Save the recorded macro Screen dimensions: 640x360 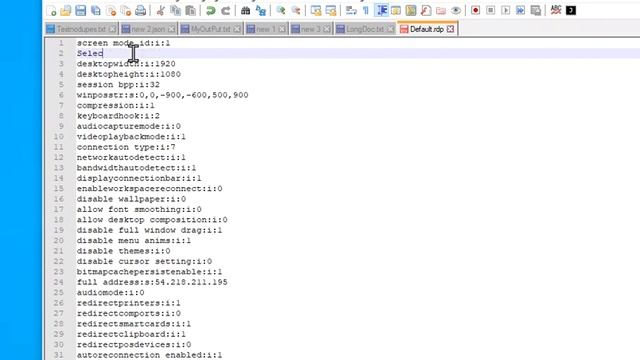[x=536, y=11]
